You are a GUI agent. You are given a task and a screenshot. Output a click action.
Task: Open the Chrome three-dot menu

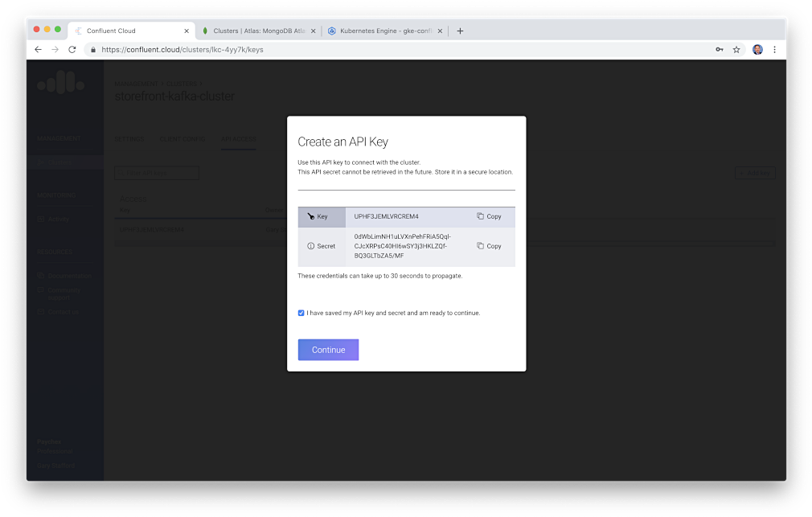pyautogui.click(x=775, y=49)
